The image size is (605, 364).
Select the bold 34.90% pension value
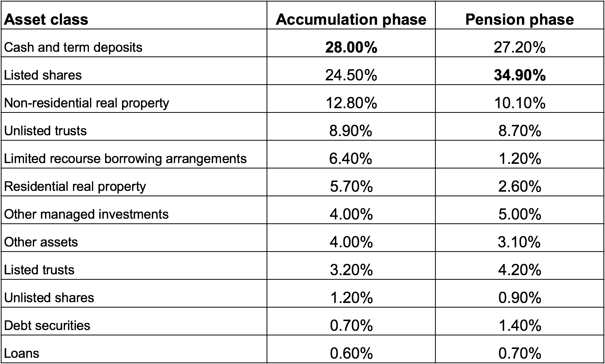click(x=519, y=75)
